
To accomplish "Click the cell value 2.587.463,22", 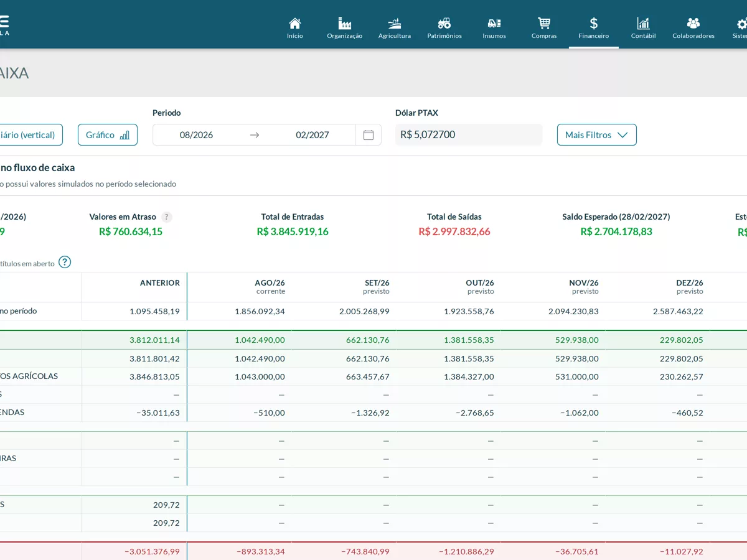I will [678, 311].
